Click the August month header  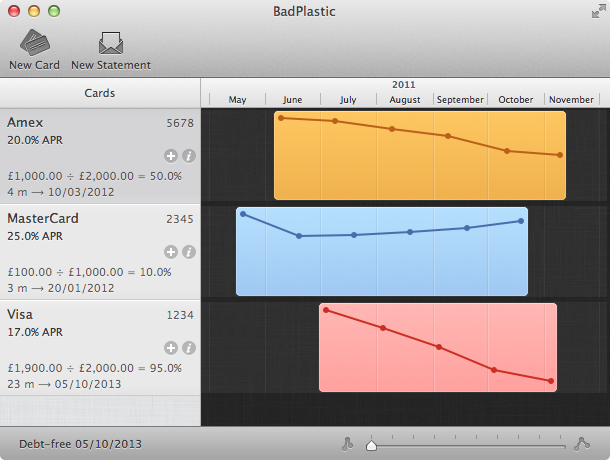[x=405, y=100]
